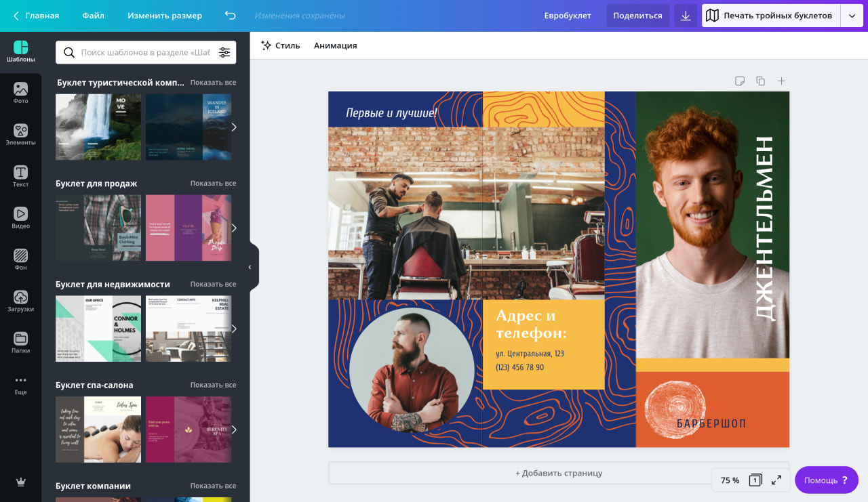Image resolution: width=868 pixels, height=502 pixels.
Task: Select the waterfall MOVE template thumbnail
Action: pyautogui.click(x=98, y=127)
